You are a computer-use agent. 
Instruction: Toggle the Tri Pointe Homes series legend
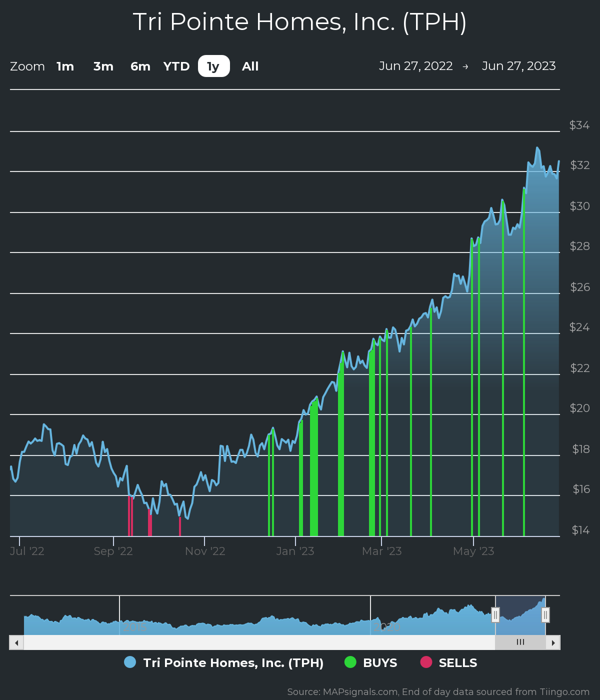pos(224,662)
